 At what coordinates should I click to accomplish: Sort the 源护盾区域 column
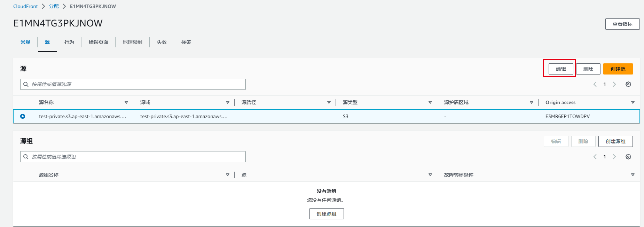[x=531, y=102]
